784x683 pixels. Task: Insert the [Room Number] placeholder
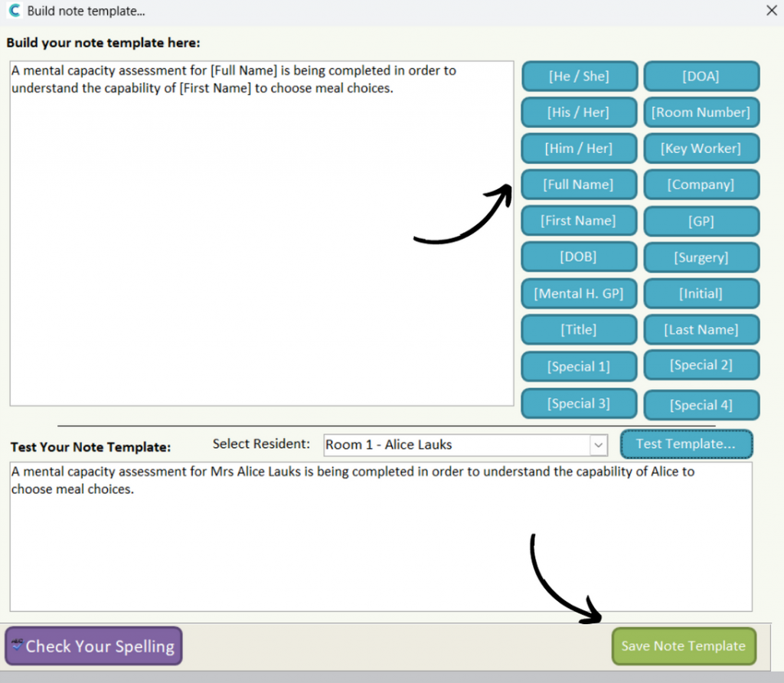point(701,113)
